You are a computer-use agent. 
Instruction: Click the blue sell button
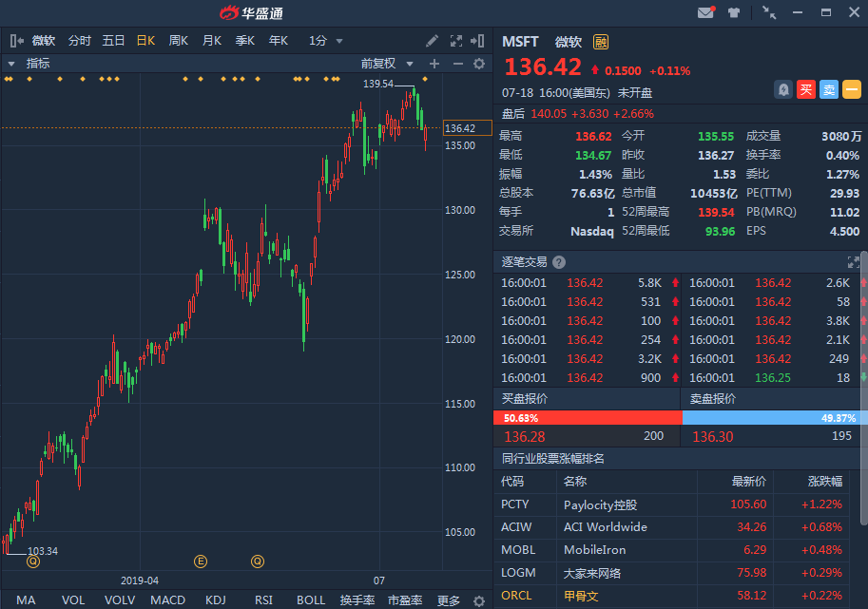point(829,89)
